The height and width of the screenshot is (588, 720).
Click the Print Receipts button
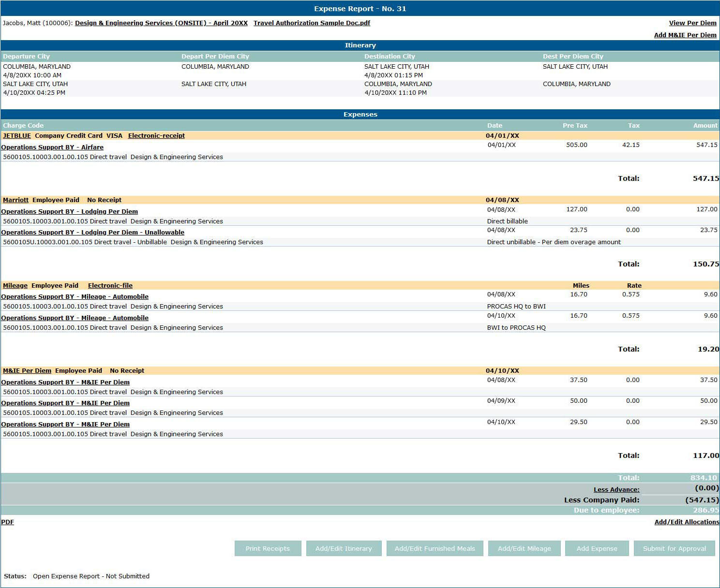[268, 548]
